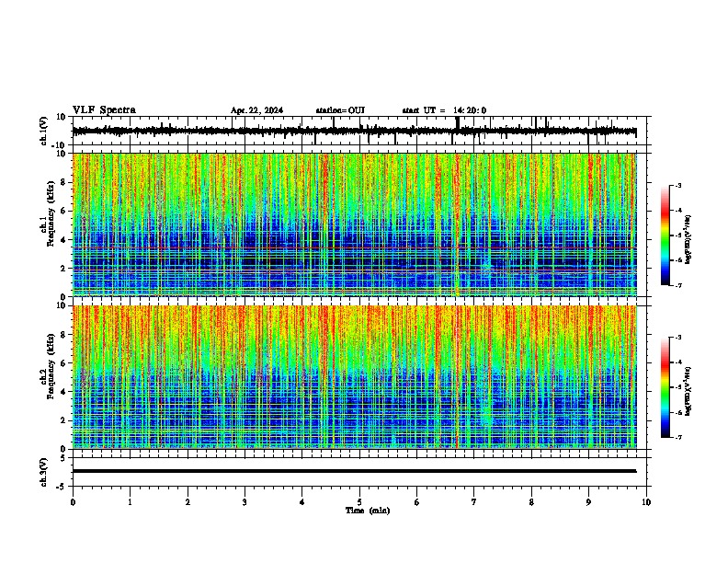Click time axis tick label "0"
Screen dimensions: 728x563
(x=73, y=502)
